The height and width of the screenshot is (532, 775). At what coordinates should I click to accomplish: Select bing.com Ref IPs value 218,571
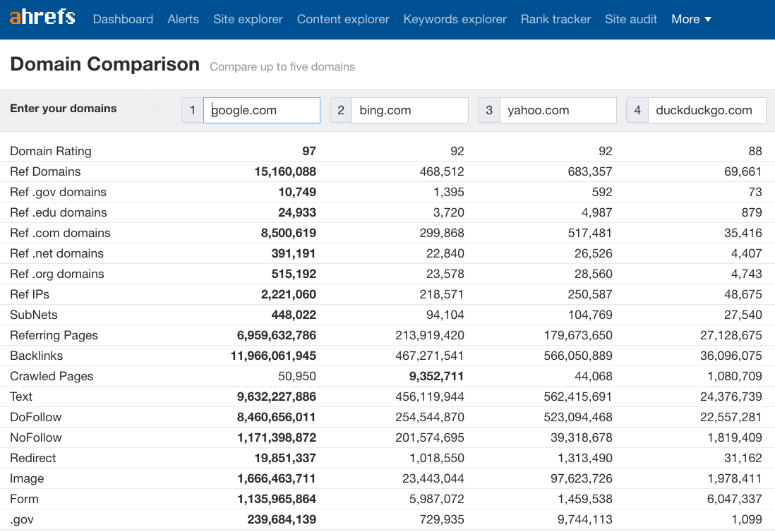[x=442, y=294]
